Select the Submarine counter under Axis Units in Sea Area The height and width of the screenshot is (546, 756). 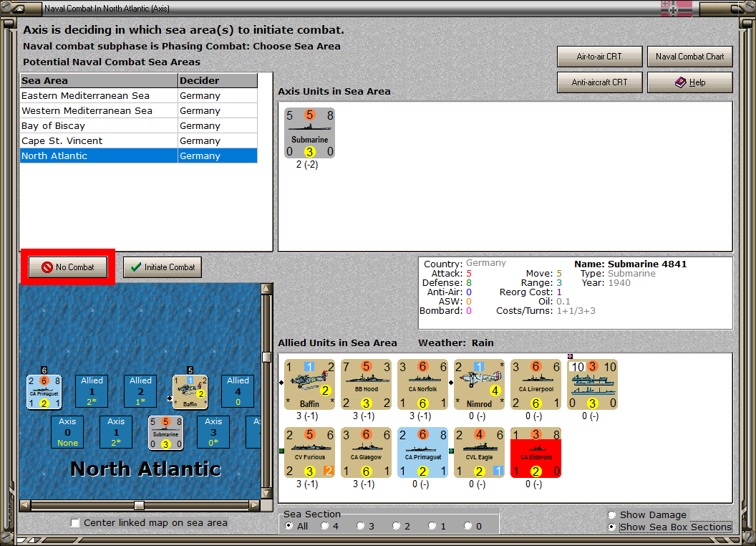coord(309,133)
